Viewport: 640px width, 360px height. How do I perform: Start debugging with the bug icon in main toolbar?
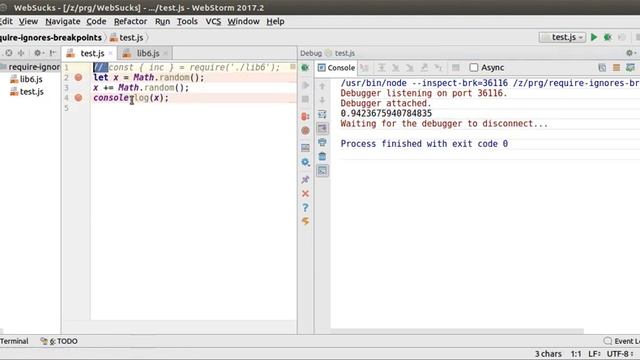click(608, 37)
